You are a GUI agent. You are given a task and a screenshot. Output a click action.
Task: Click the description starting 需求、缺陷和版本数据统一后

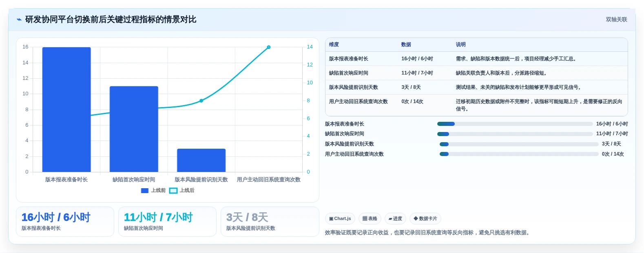click(516, 59)
